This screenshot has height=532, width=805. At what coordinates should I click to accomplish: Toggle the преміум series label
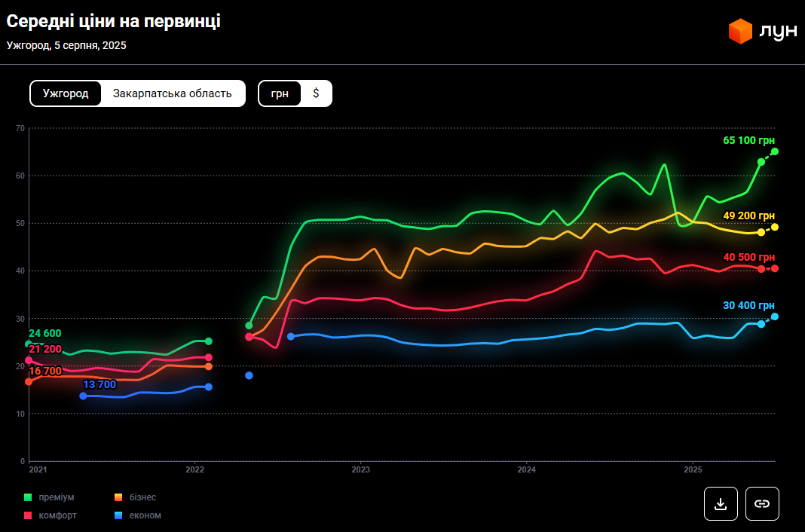click(x=57, y=497)
